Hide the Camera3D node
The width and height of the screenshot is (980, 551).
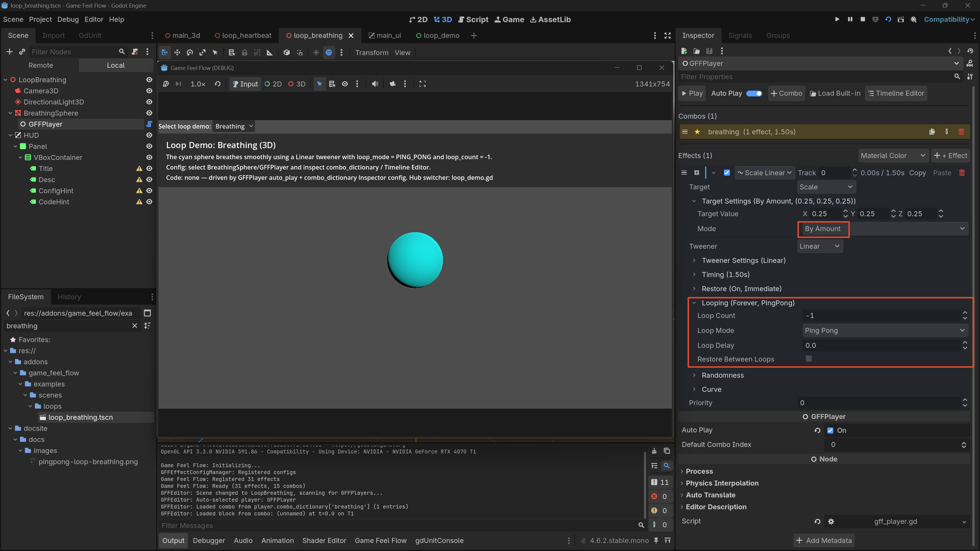pos(149,91)
